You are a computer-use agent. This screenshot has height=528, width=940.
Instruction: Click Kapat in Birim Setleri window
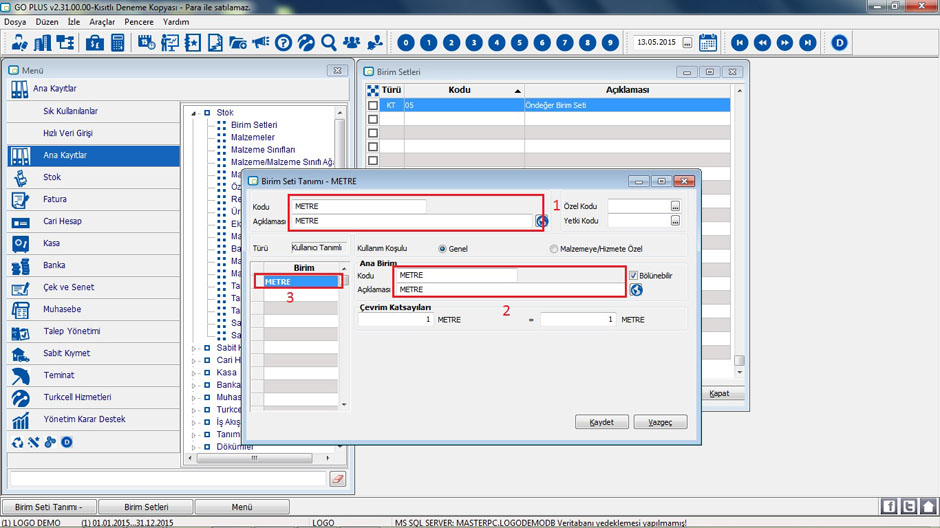[x=719, y=394]
